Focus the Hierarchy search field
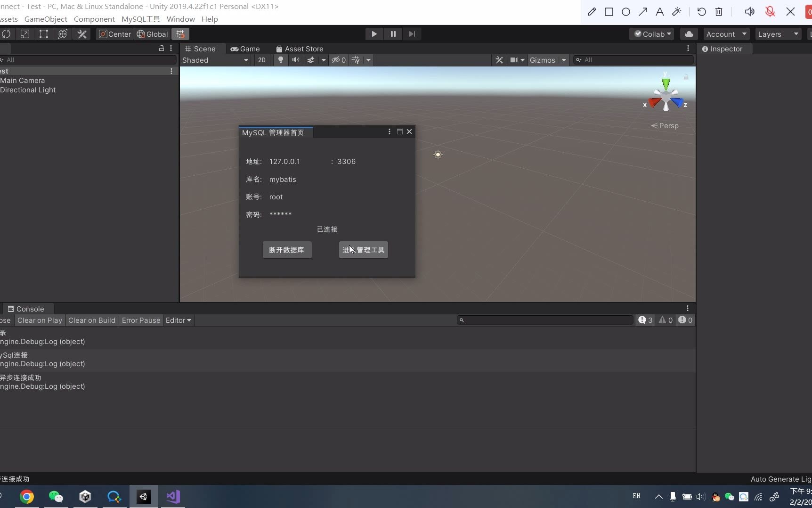Viewport: 812px width, 508px height. point(88,60)
